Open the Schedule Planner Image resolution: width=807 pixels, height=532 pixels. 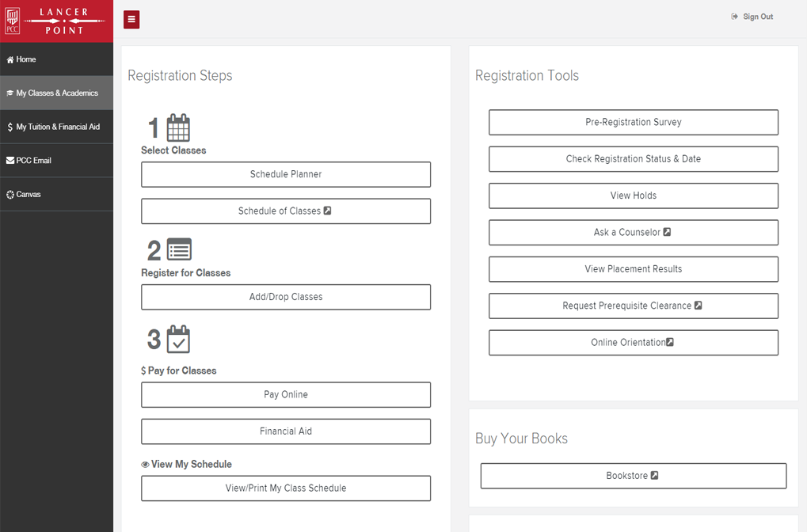click(286, 174)
